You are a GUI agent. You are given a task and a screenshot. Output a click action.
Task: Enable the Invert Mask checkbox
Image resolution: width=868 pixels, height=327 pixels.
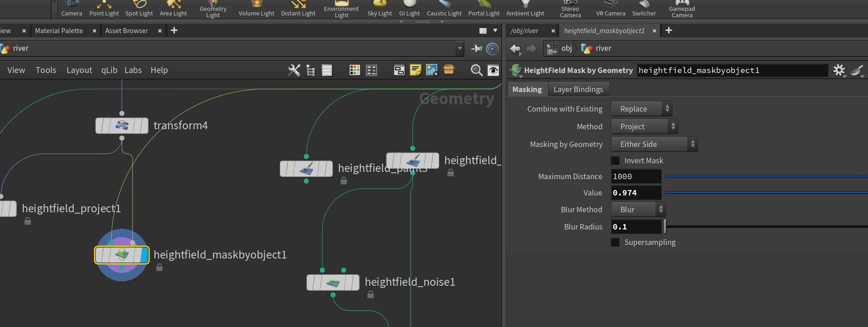[615, 161]
